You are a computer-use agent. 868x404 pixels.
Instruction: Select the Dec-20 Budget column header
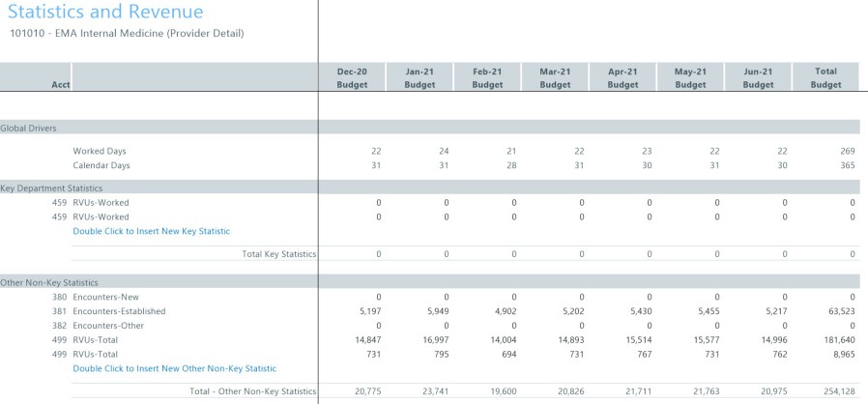click(x=352, y=78)
